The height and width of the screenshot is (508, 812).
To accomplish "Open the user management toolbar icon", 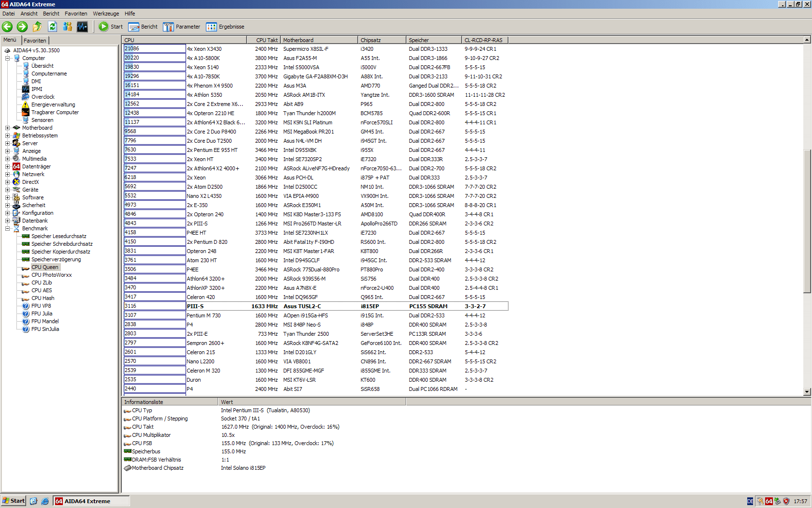I will click(68, 27).
